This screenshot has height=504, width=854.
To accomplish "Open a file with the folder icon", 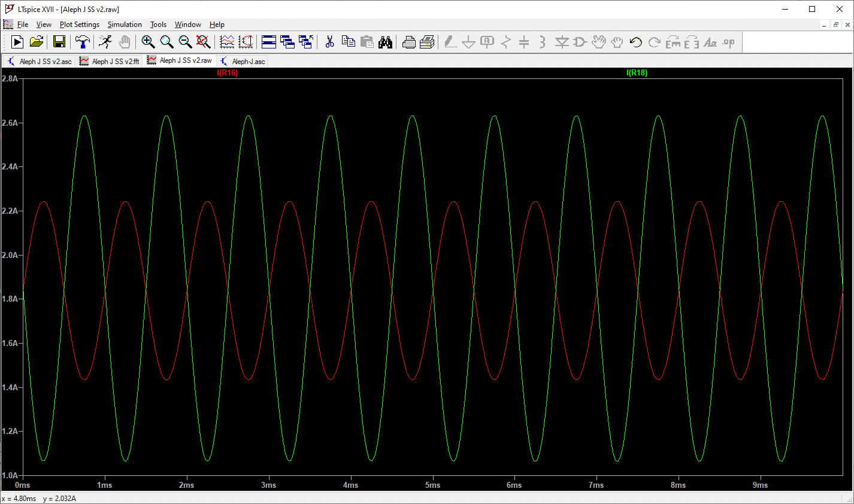I will [37, 42].
